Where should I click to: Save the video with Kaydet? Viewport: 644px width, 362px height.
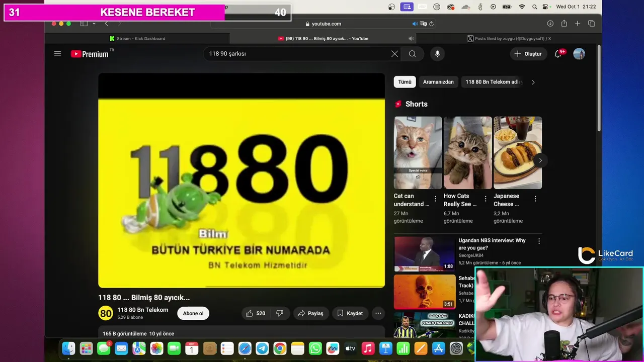click(350, 313)
